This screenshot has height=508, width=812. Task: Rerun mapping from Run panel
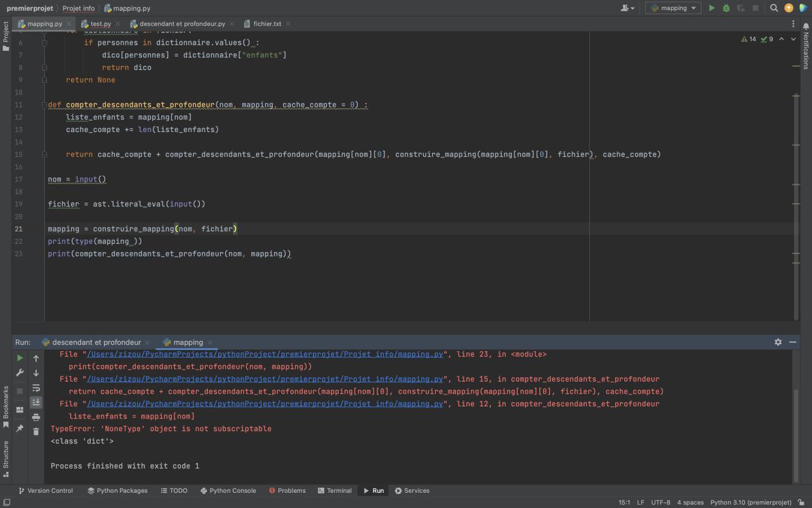coord(20,358)
